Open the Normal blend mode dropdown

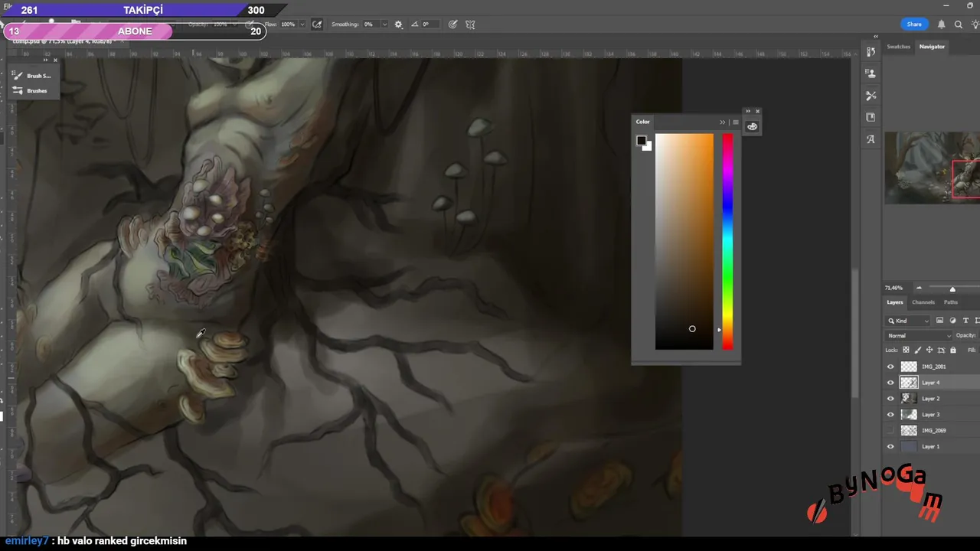919,336
